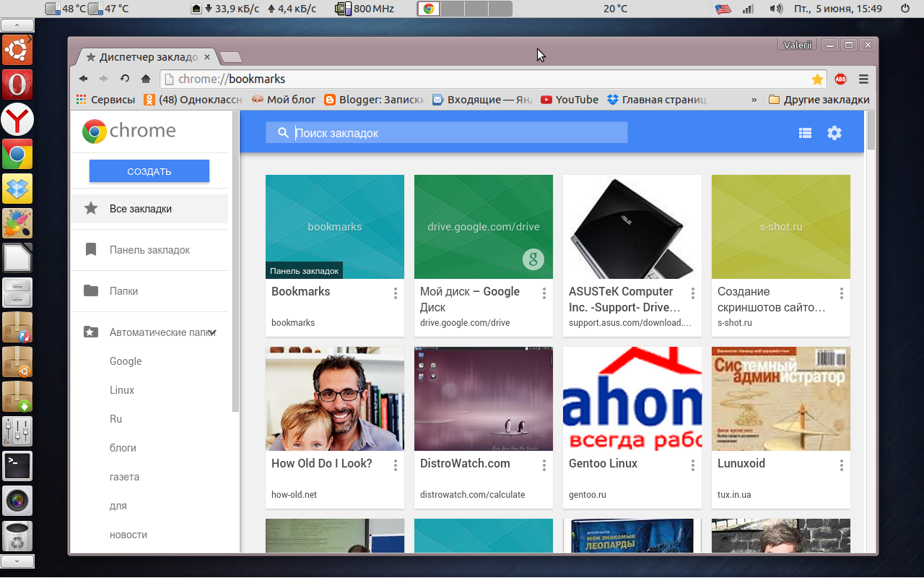Open options for Lunuxoid card

(842, 465)
